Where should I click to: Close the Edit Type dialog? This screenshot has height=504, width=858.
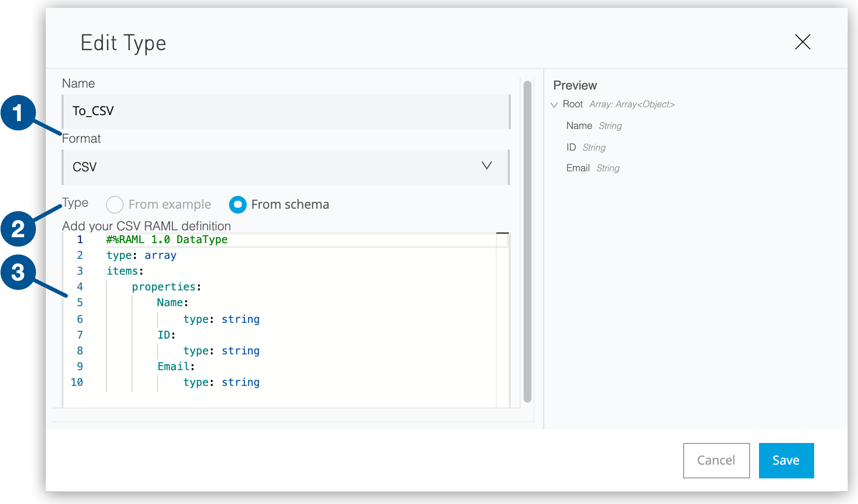tap(802, 43)
